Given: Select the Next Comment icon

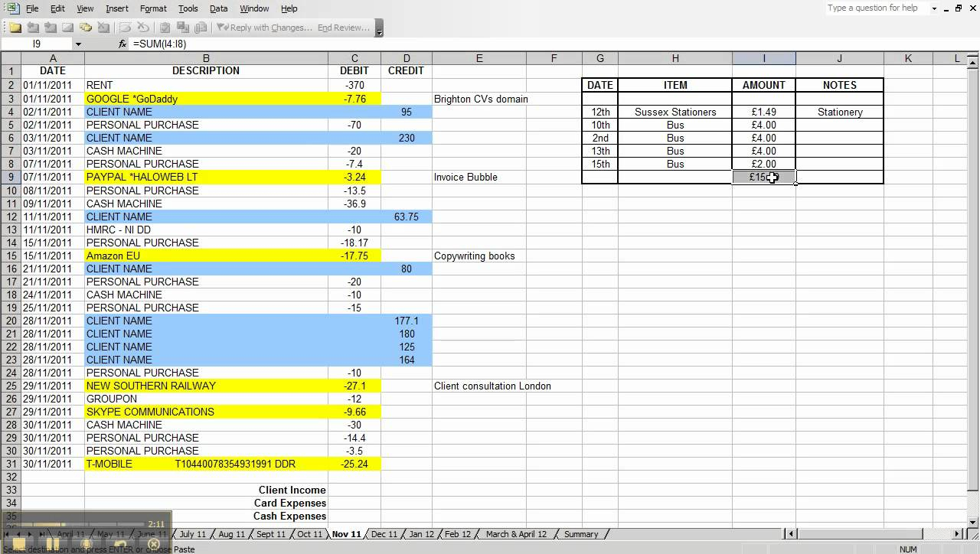Looking at the screenshot, I should coord(49,28).
